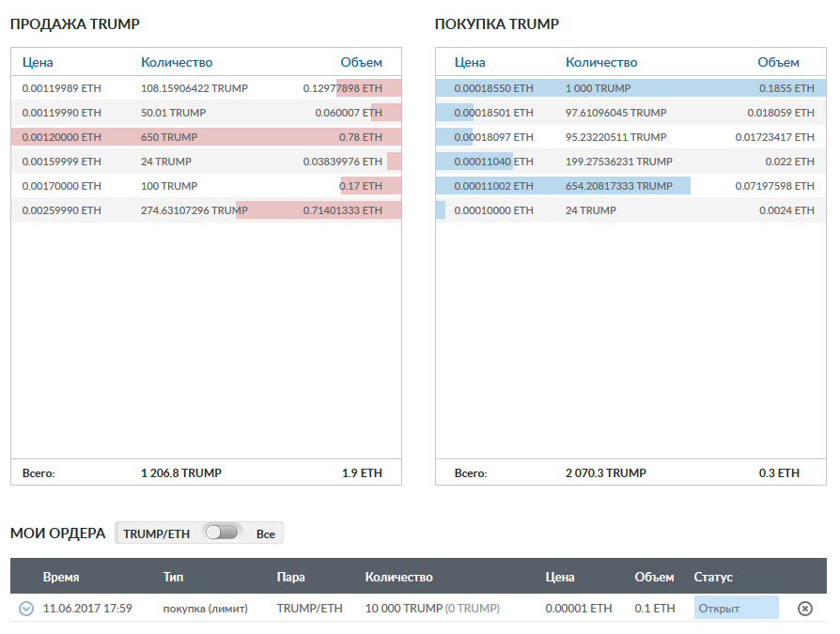This screenshot has height=634, width=840.
Task: Select sell order at 0.00170000 ETH
Action: point(207,186)
